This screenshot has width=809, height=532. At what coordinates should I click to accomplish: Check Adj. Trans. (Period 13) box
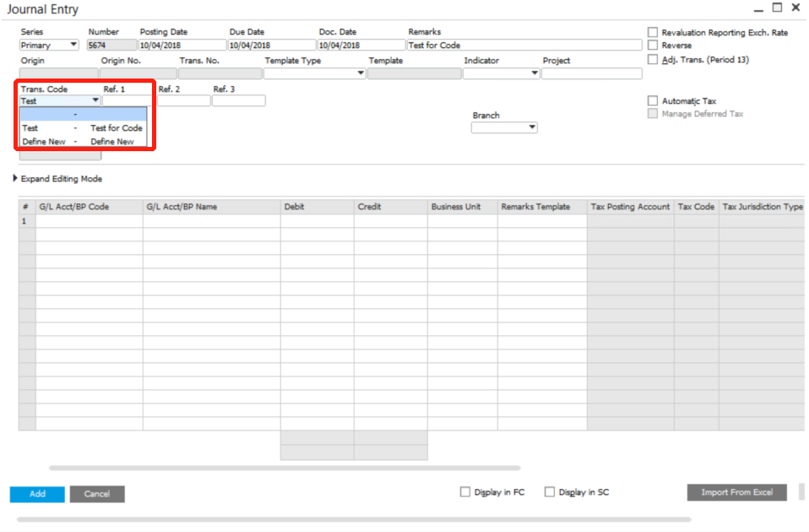coord(652,60)
